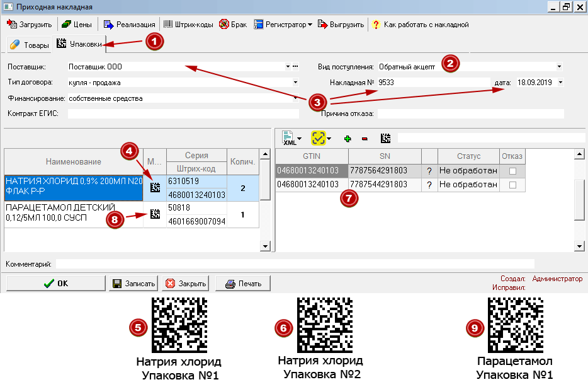Image resolution: width=588 pixels, height=382 pixels.
Task: Minimize the Приходная накладная window
Action: click(x=553, y=7)
